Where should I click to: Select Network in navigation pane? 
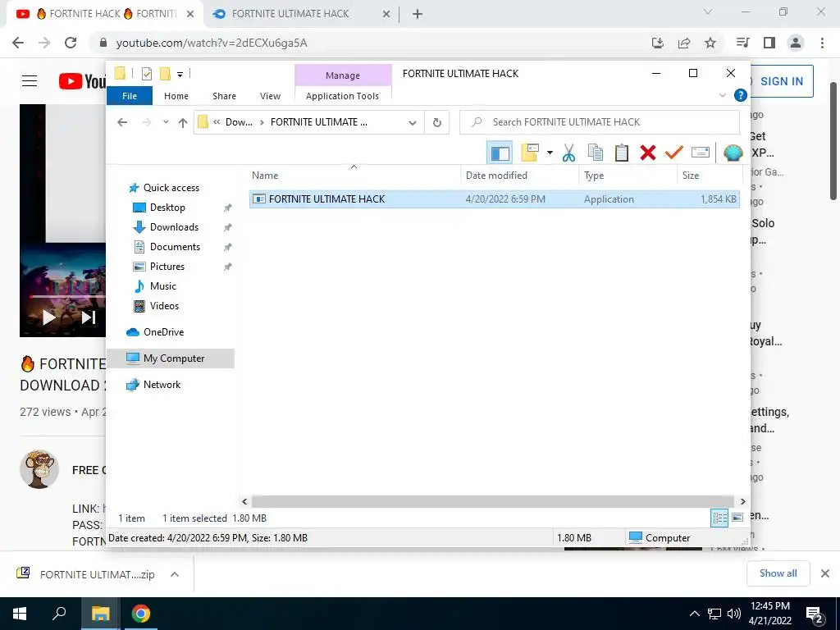click(162, 385)
